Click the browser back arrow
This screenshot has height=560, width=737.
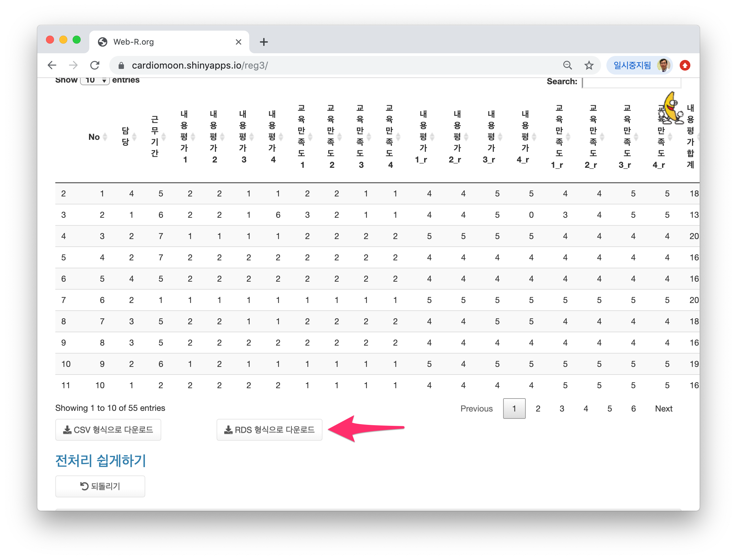[52, 65]
